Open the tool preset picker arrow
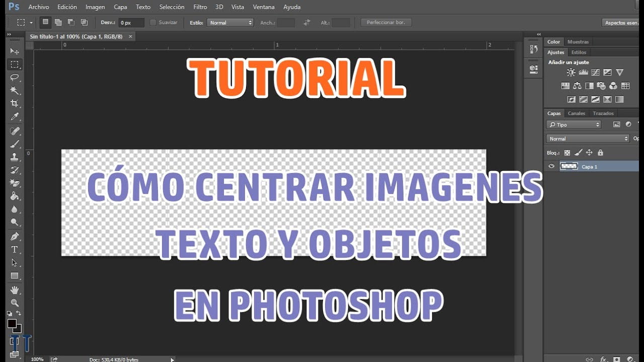Viewport: 644px width, 362px height. pyautogui.click(x=31, y=23)
